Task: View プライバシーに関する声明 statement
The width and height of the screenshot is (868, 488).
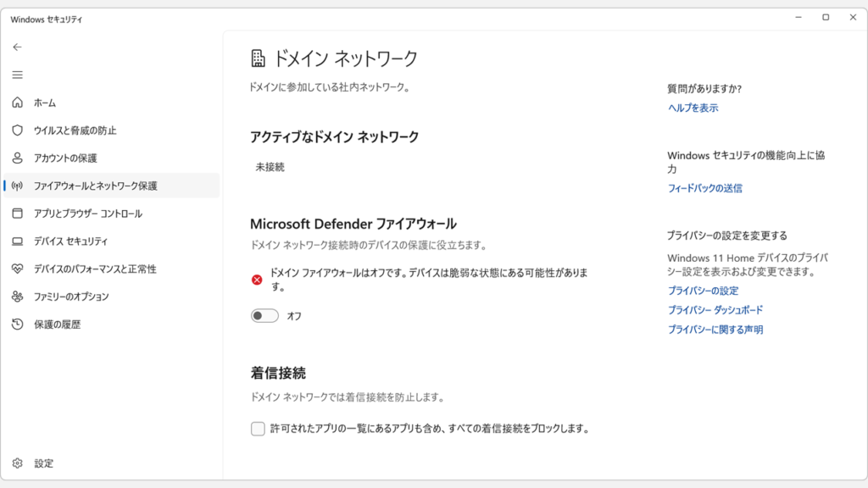Action: 715,330
